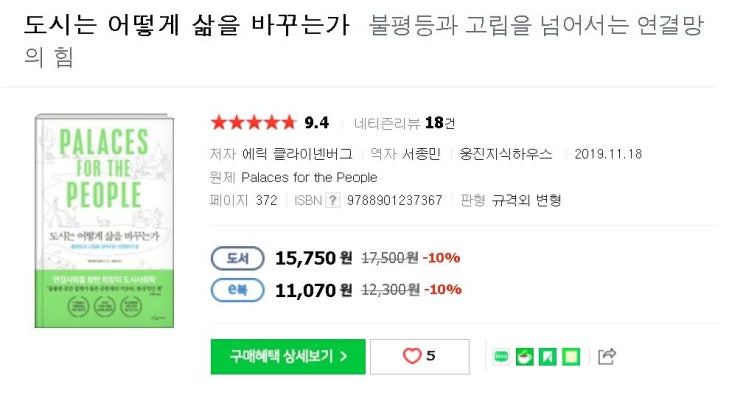This screenshot has width=743, height=415.
Task: Open translator 서종민 link
Action: tap(422, 154)
